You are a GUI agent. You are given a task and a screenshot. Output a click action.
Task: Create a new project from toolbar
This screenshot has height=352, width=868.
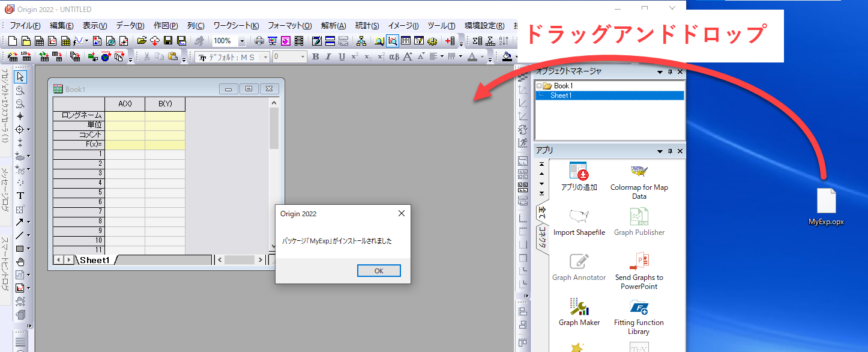[13, 41]
